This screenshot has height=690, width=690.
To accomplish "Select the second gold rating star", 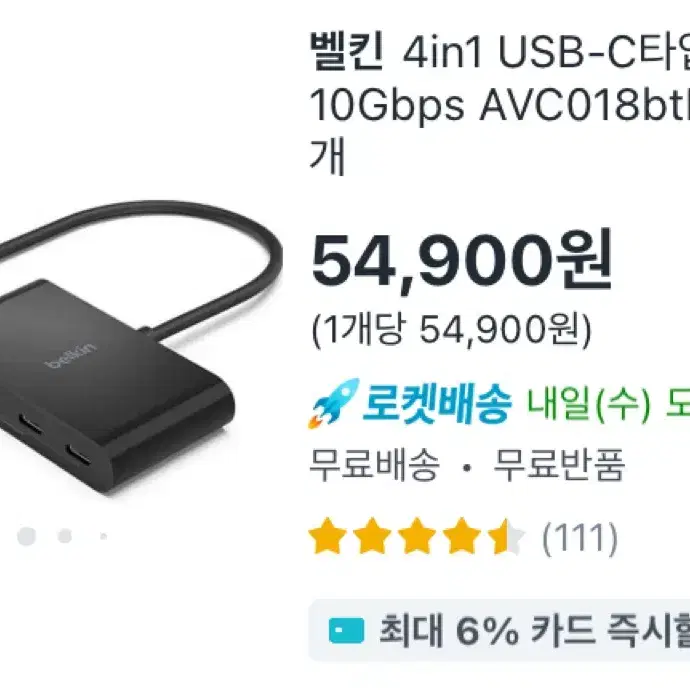I will coord(372,536).
